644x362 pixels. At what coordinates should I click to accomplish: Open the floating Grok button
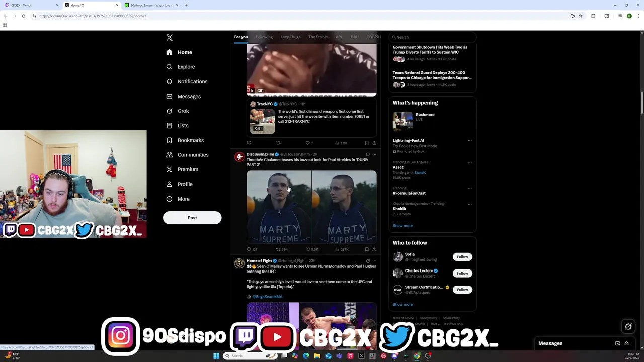[x=628, y=327]
